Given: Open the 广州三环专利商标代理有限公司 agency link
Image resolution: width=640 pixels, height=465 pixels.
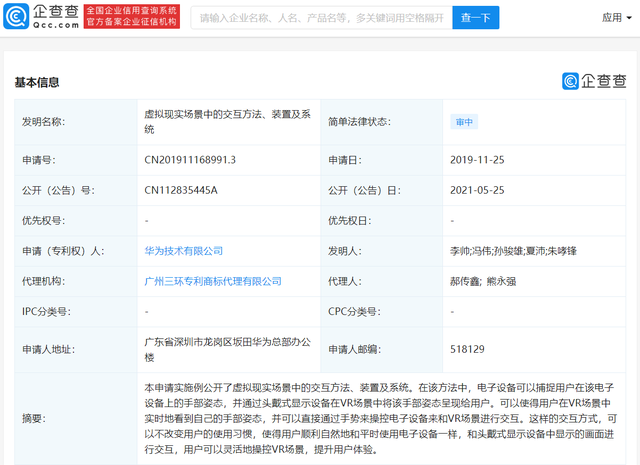Looking at the screenshot, I should (213, 282).
